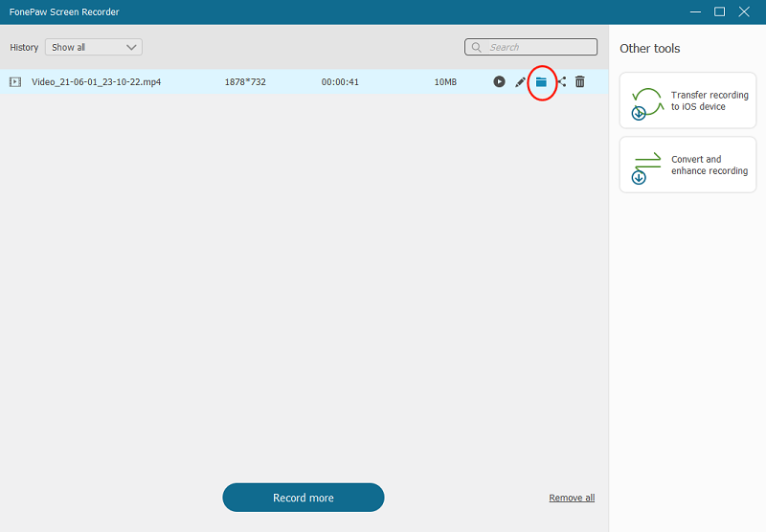Viewport: 766px width, 532px height.
Task: Click the resolution value 1878*732
Action: [x=245, y=82]
